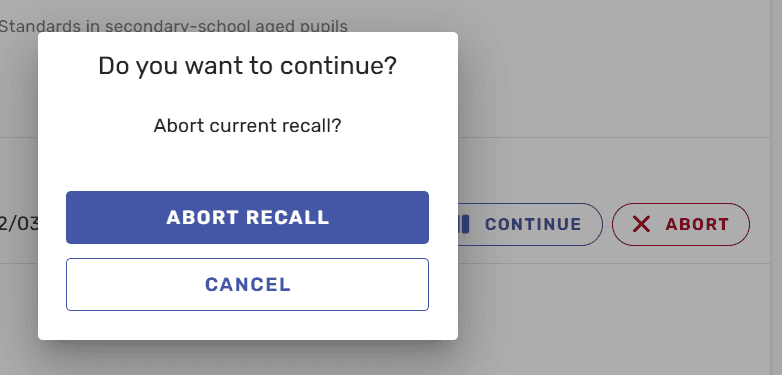The height and width of the screenshot is (375, 782).
Task: Select the outlined Continue pill button
Action: pyautogui.click(x=530, y=224)
